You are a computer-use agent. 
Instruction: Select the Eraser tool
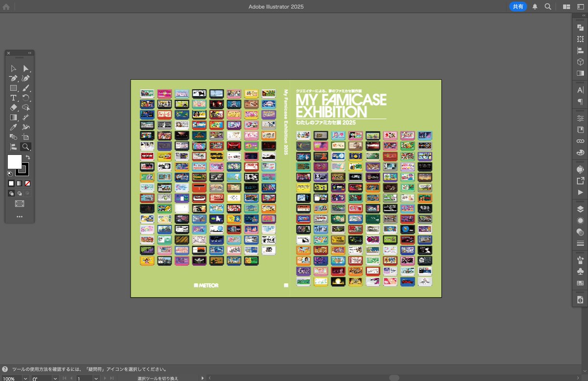(14, 107)
